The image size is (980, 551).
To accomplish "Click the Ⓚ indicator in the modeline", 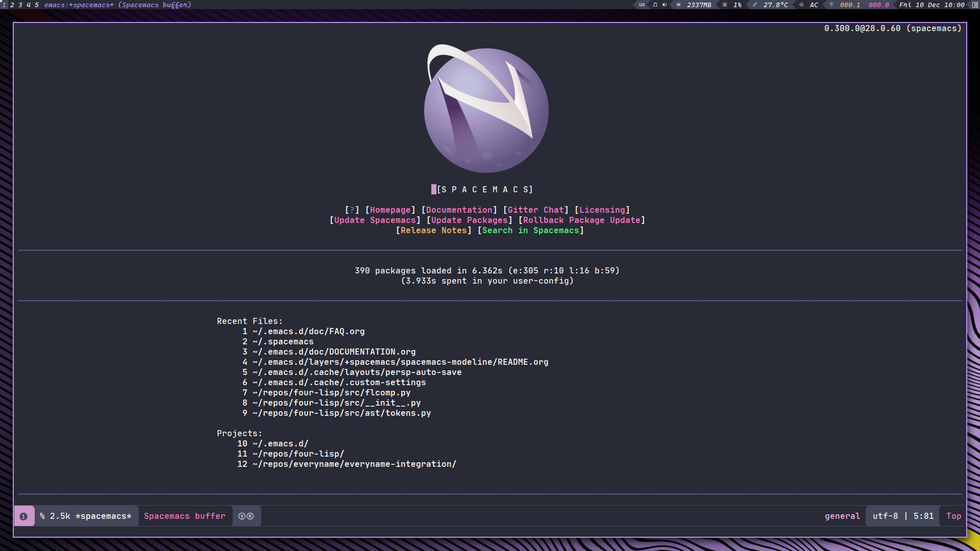I will coord(251,516).
